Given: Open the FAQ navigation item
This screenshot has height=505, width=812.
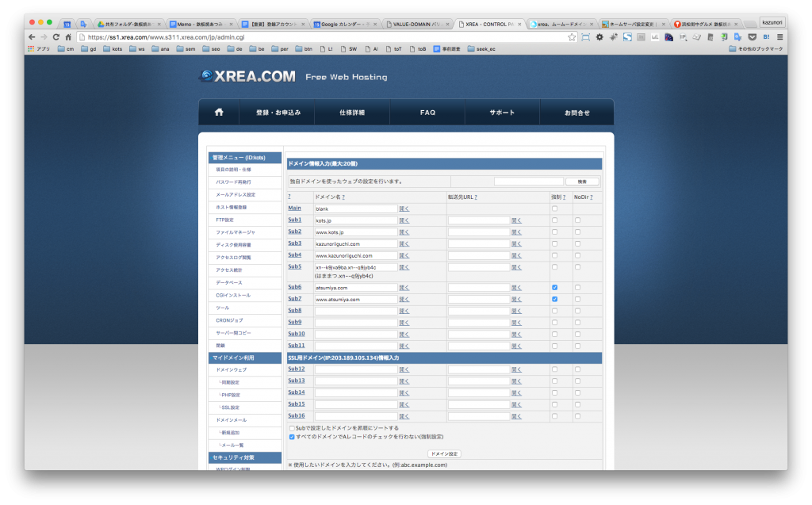Looking at the screenshot, I should [x=427, y=113].
